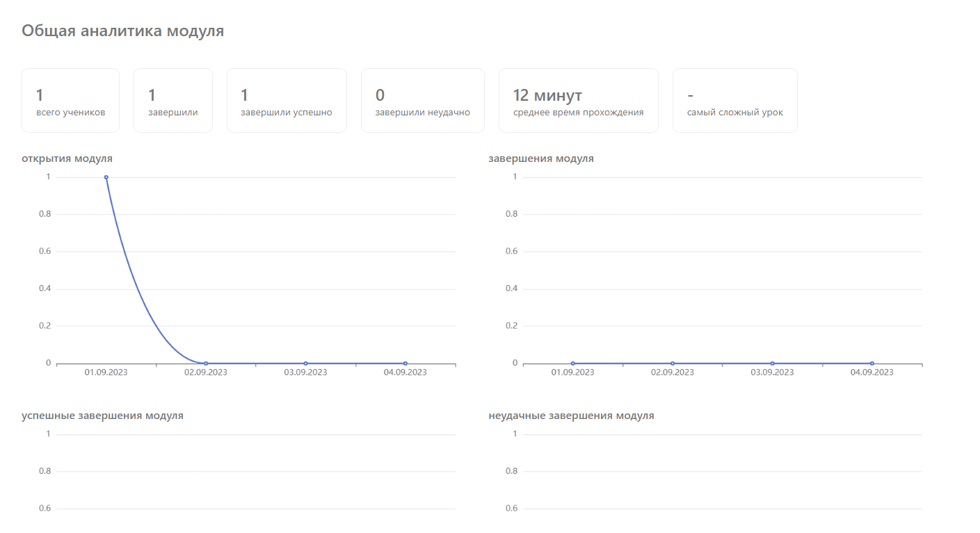Click the 0.8 axis value in открытия модуля chart

[45, 214]
